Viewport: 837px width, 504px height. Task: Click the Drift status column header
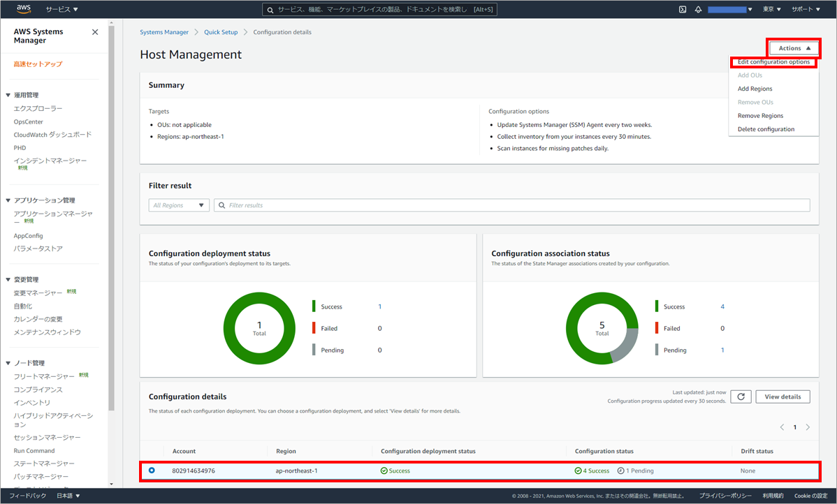tap(757, 451)
